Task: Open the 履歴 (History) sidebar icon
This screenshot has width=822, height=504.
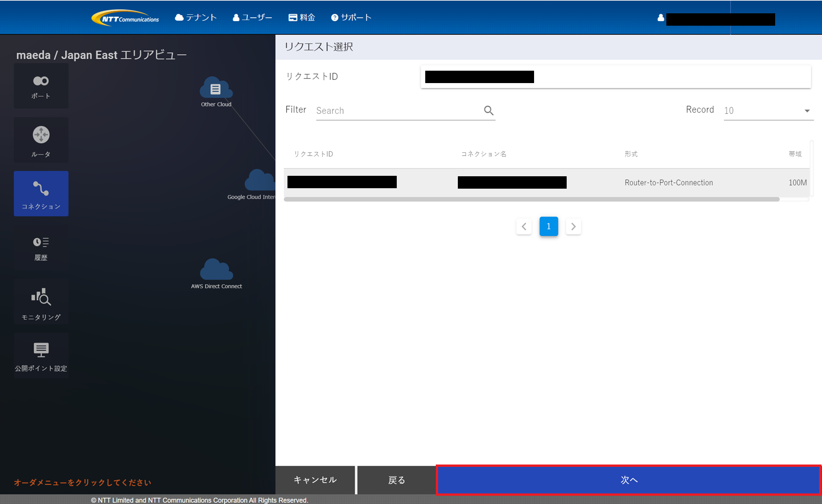Action: 41,248
